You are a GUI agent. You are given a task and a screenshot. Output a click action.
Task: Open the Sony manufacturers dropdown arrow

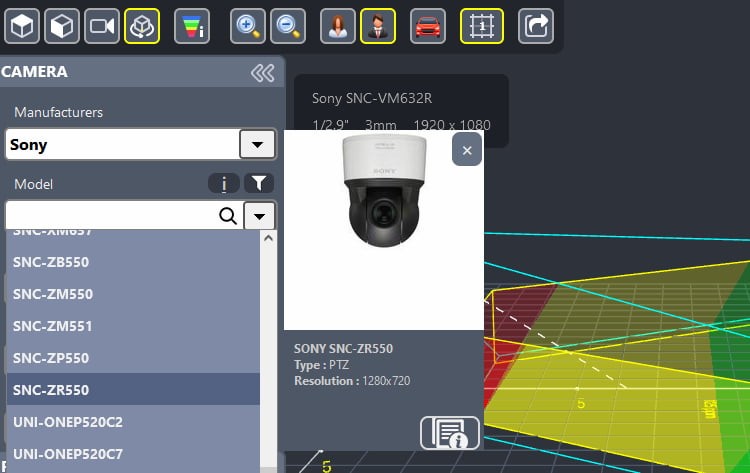(257, 144)
